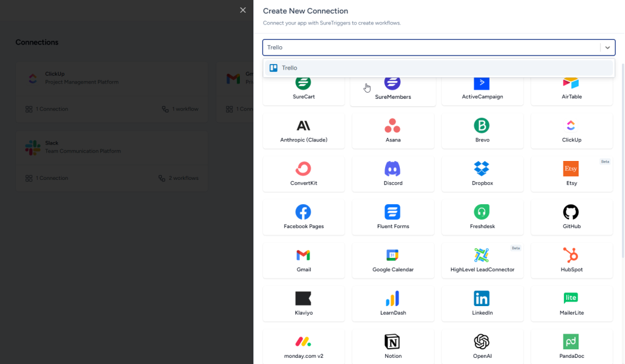Open the Slack connection card
Image resolution: width=625 pixels, height=364 pixels.
coord(111,161)
